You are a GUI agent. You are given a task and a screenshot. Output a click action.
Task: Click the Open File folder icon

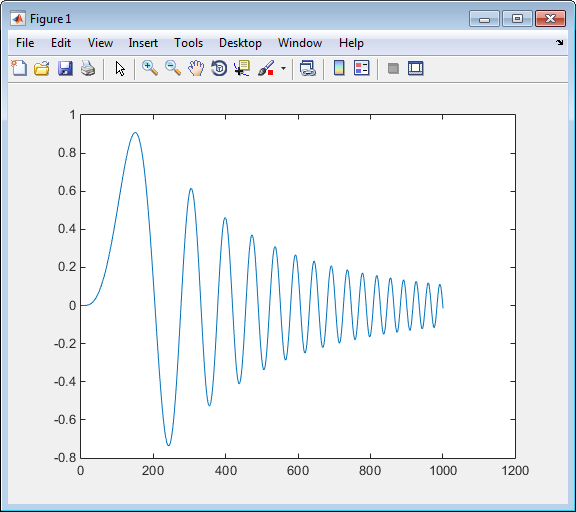click(x=42, y=68)
